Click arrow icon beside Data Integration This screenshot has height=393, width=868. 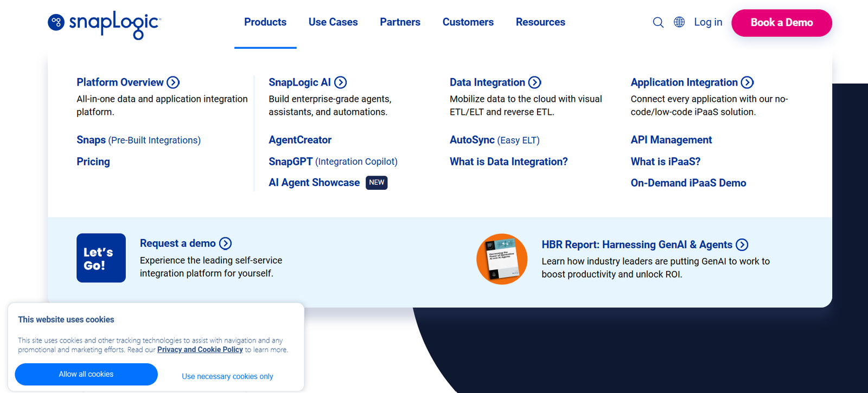(x=535, y=82)
